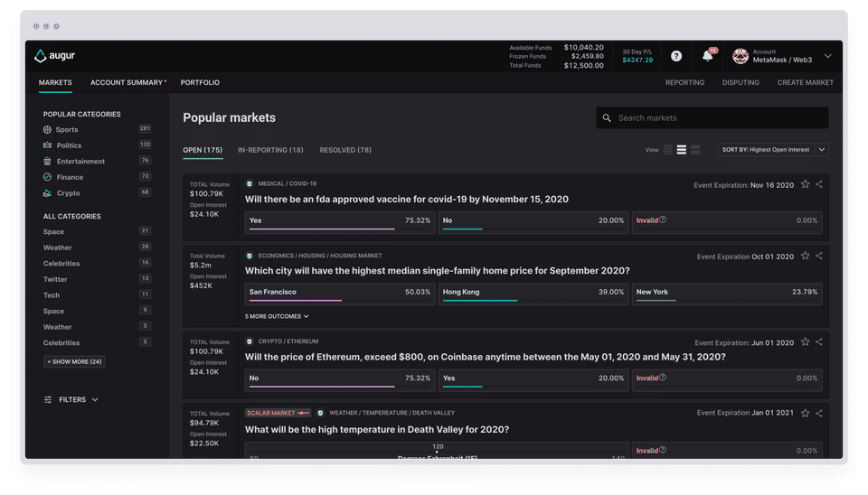
Task: Select the IN-REPORTING (18) tab
Action: pos(270,150)
